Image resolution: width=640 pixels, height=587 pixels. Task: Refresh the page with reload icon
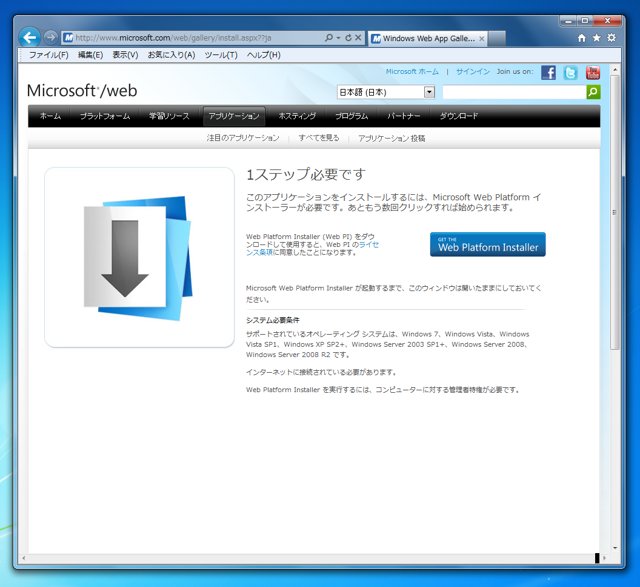click(x=348, y=38)
